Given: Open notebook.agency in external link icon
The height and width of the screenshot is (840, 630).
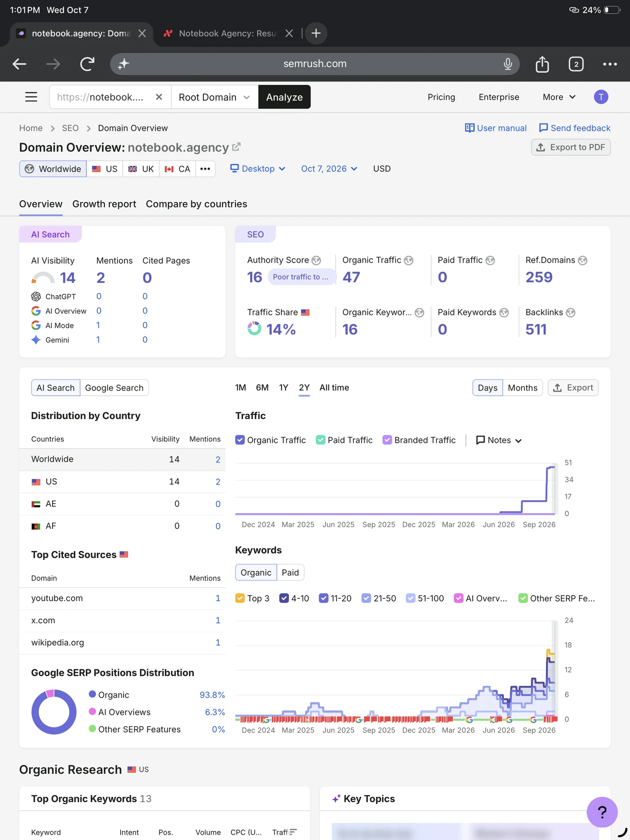Looking at the screenshot, I should click(236, 147).
